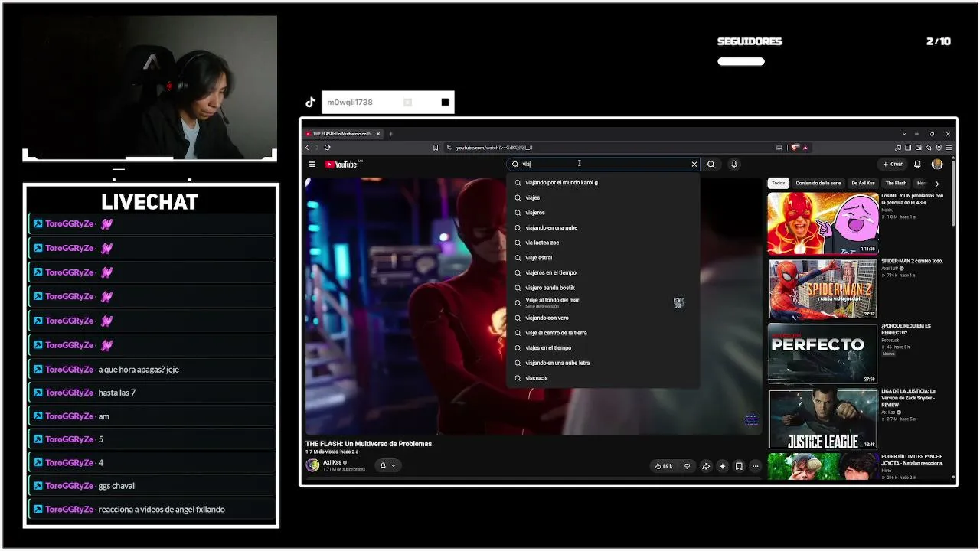
Task: Go back with the browser back arrow
Action: click(x=308, y=148)
